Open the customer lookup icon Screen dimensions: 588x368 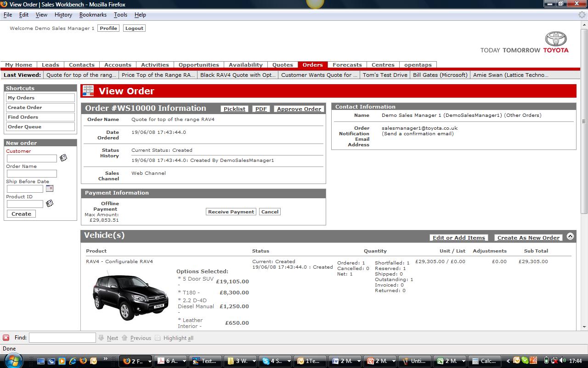coord(63,158)
